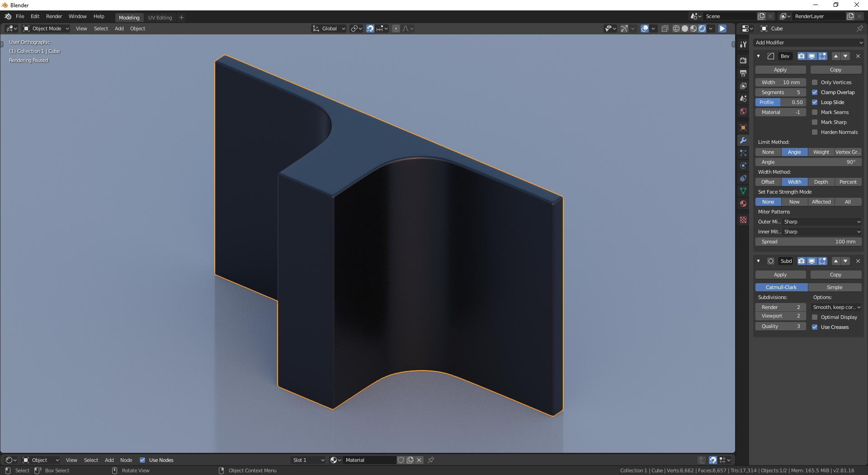The height and width of the screenshot is (475, 868).
Task: Open the Object Constraints tab
Action: click(743, 178)
